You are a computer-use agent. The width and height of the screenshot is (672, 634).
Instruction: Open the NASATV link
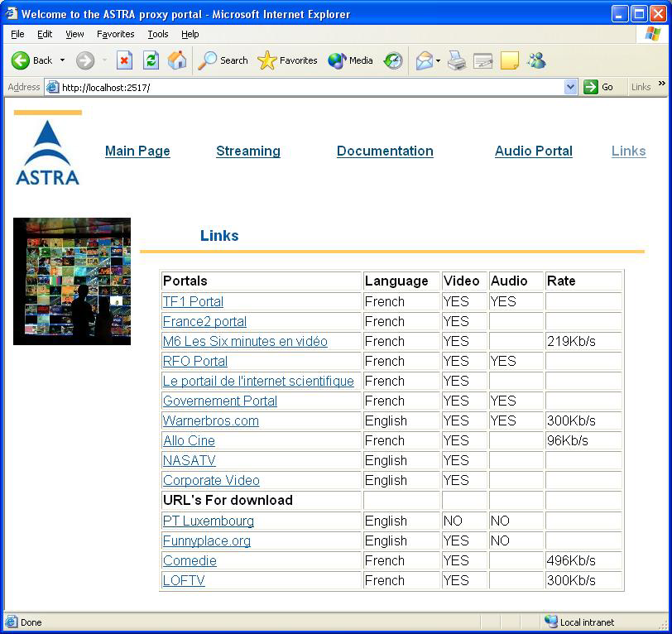click(x=189, y=460)
